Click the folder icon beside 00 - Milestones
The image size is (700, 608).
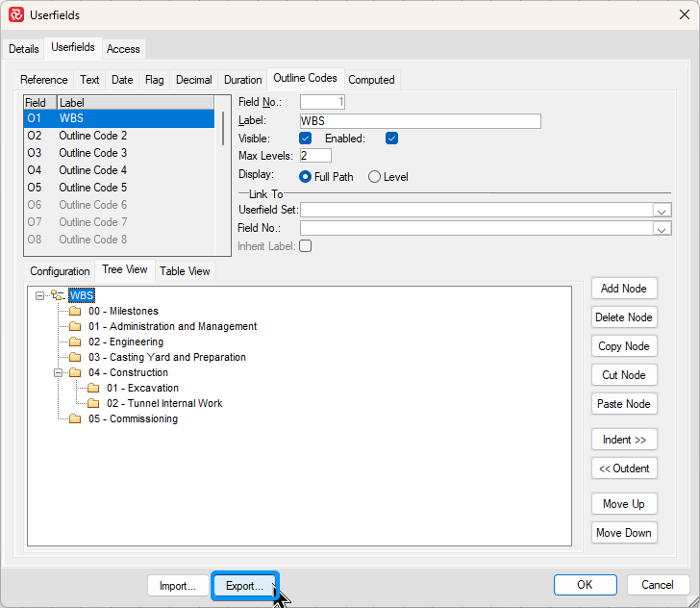pyautogui.click(x=75, y=311)
